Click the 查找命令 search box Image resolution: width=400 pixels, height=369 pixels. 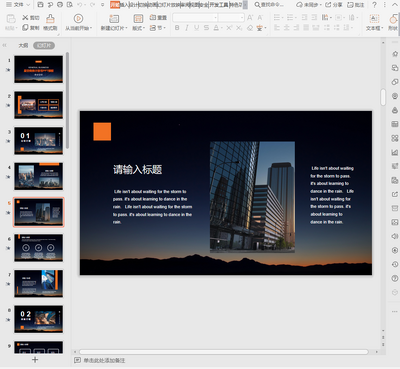(269, 5)
